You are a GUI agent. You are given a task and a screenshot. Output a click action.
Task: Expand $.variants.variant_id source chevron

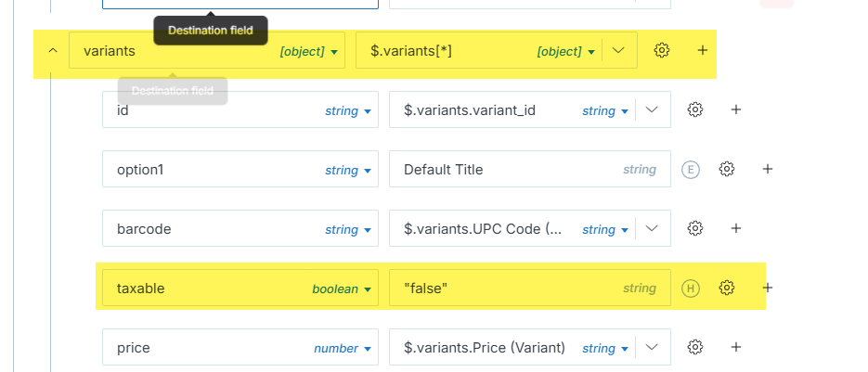click(652, 109)
